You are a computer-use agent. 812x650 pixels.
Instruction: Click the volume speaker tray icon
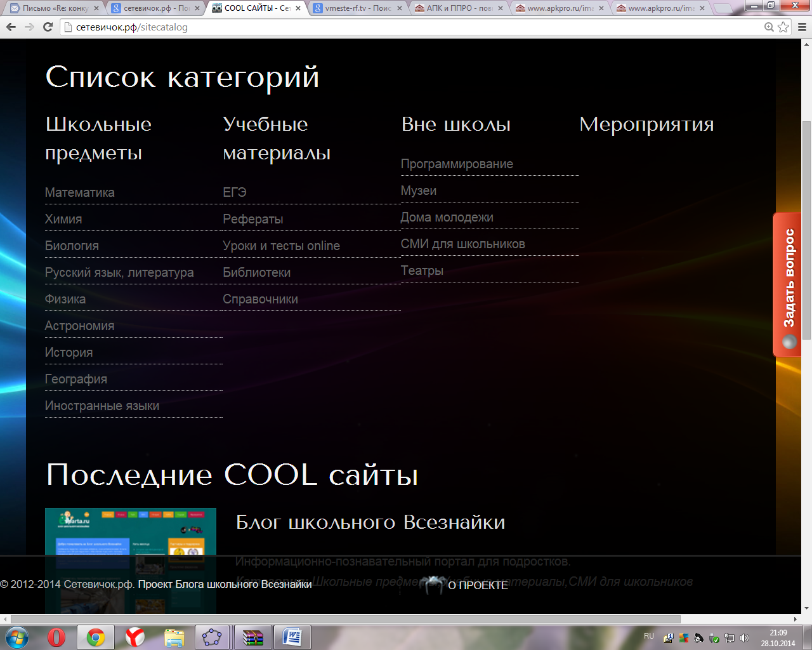(x=745, y=638)
